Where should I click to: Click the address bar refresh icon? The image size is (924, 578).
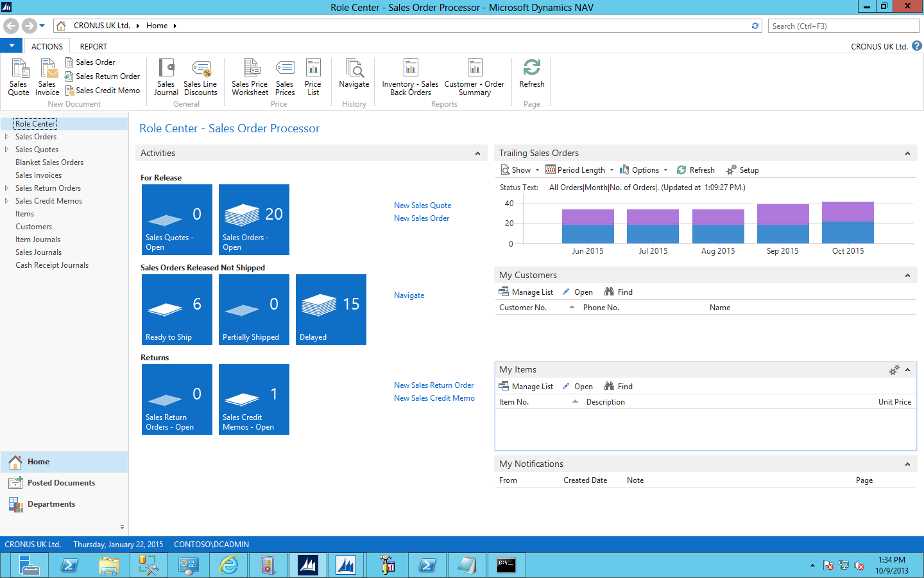[755, 26]
